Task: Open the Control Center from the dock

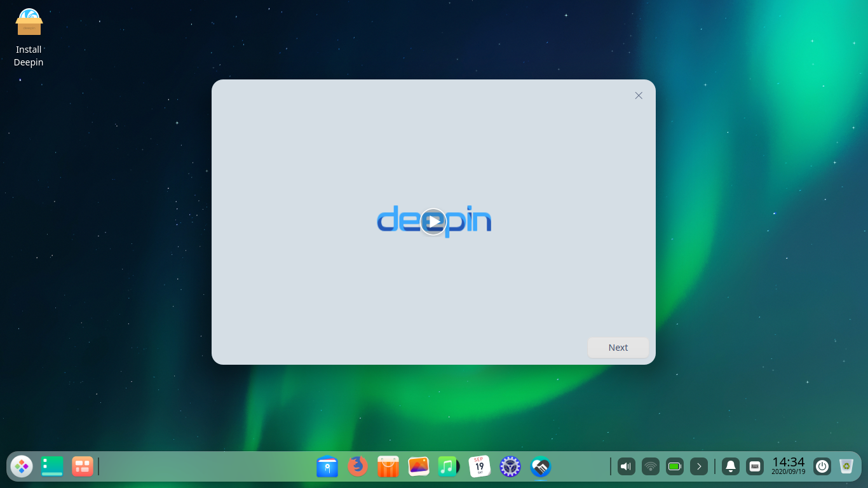Action: point(509,466)
